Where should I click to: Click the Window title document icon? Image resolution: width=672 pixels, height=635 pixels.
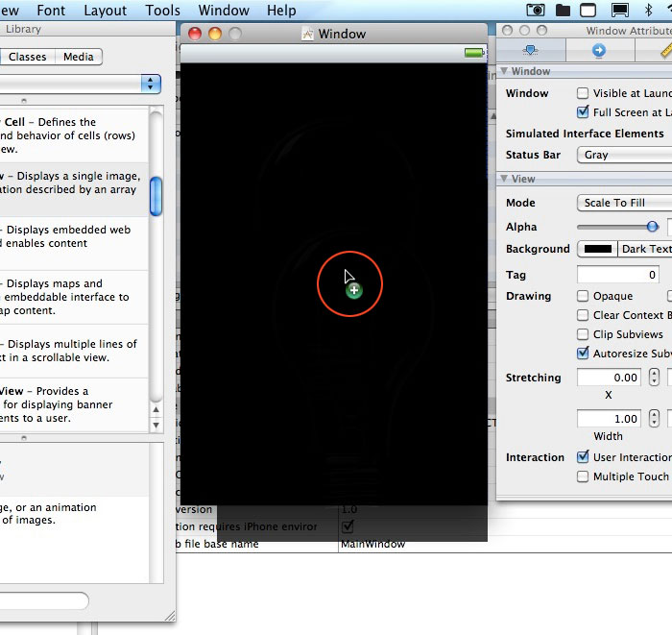(307, 34)
